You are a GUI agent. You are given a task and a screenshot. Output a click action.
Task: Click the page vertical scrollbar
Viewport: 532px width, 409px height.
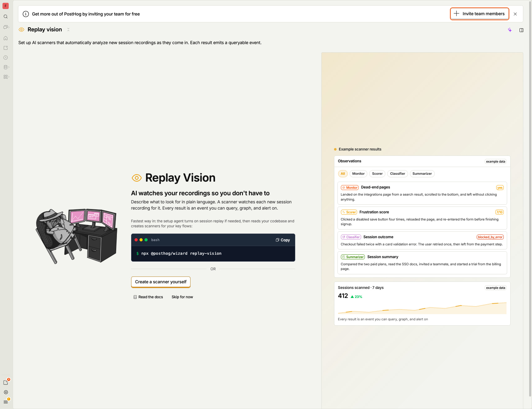pos(530,199)
